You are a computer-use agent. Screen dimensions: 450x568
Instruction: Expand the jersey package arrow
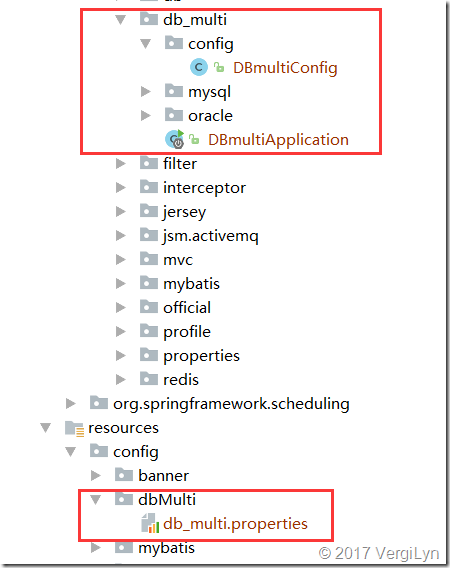click(121, 212)
